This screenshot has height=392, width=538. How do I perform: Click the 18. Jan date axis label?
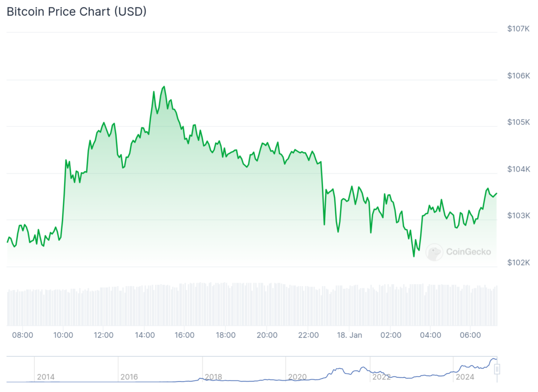[x=349, y=335]
